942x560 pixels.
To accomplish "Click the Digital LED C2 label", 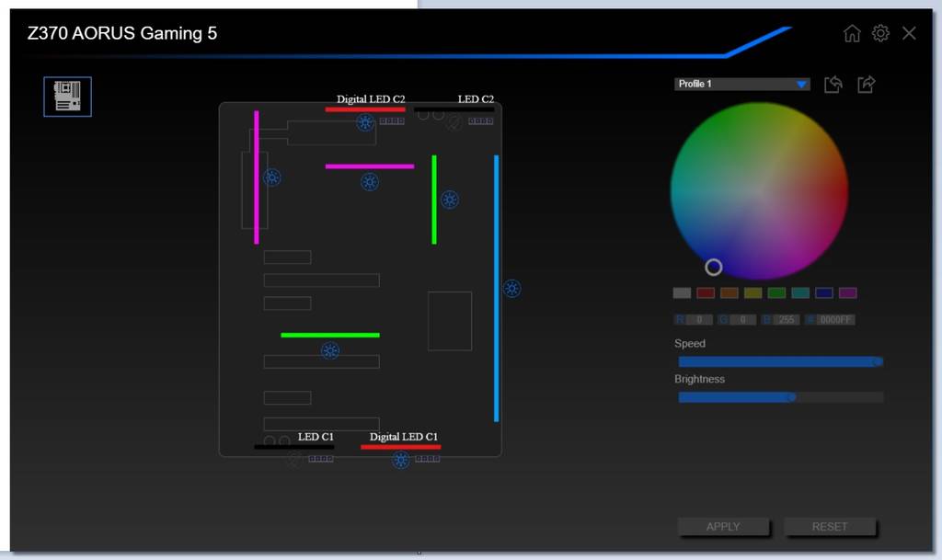I will click(371, 99).
